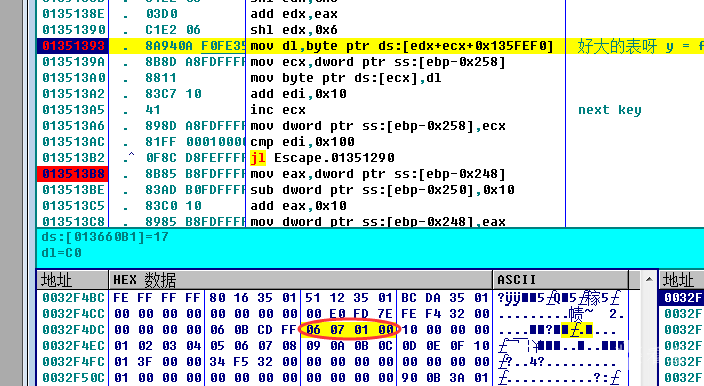Click the 'cmp edi,0x100' instruction

[302, 142]
